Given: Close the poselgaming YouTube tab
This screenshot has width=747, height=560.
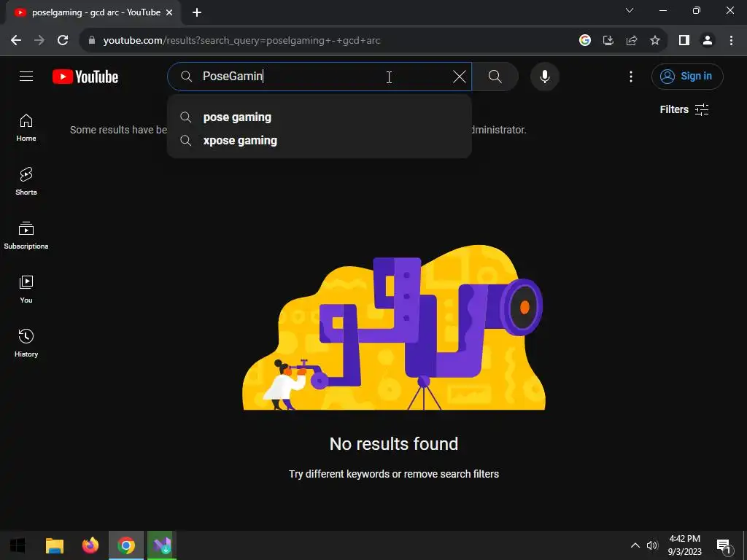Looking at the screenshot, I should 169,13.
